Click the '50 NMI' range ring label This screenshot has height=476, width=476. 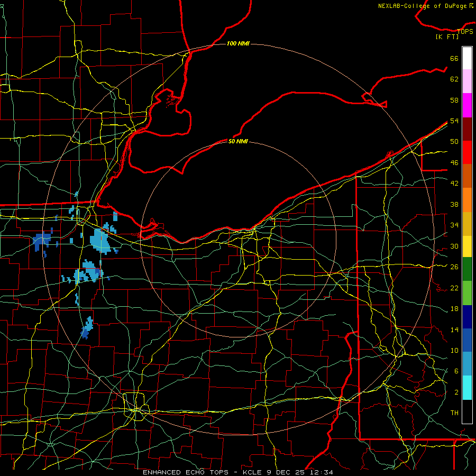pyautogui.click(x=238, y=141)
